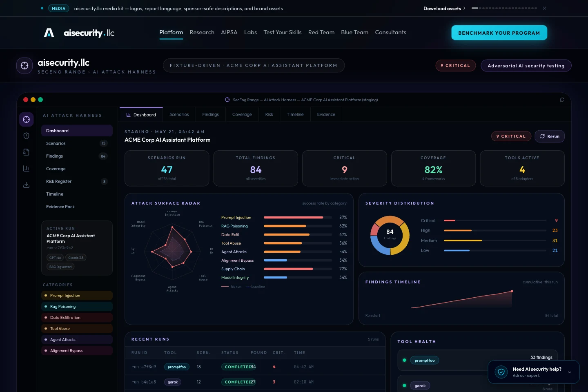Open Evidence Pack in the sidebar
Image resolution: width=588 pixels, height=392 pixels.
pyautogui.click(x=77, y=207)
